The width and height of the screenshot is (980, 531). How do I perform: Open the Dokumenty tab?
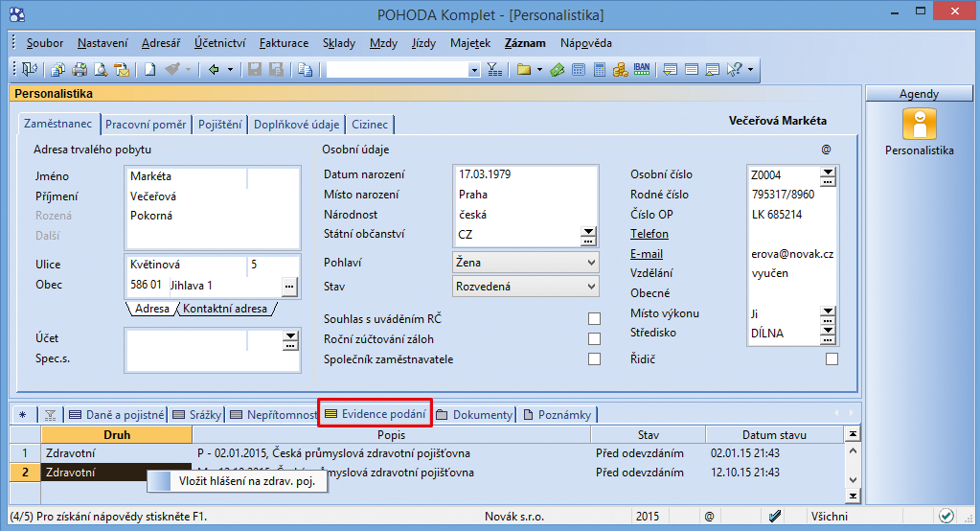[x=474, y=415]
